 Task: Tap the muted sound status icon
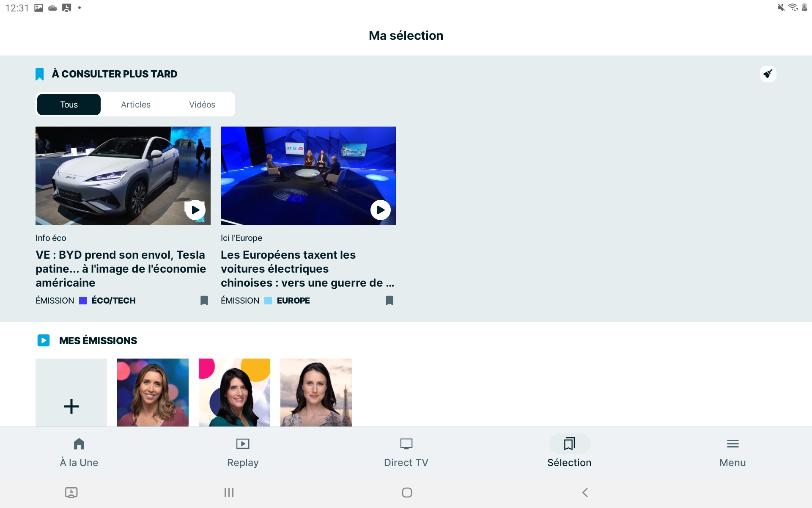tap(781, 7)
